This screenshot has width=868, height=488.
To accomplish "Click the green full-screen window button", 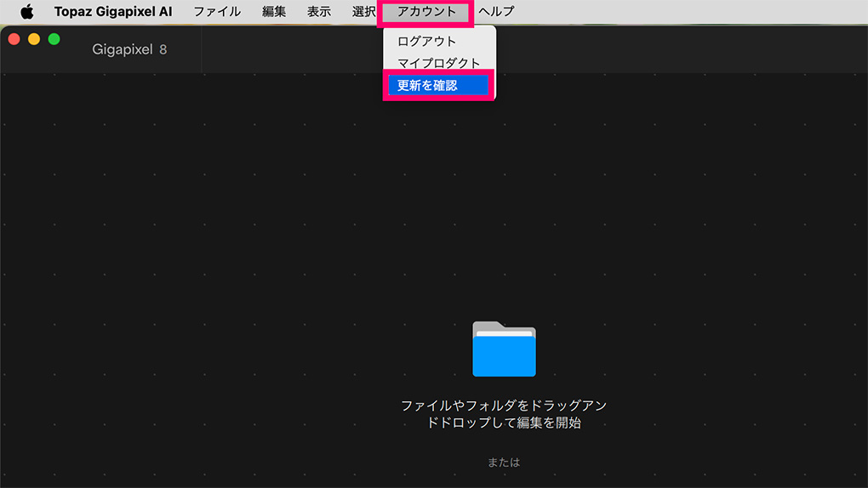I will [x=54, y=39].
